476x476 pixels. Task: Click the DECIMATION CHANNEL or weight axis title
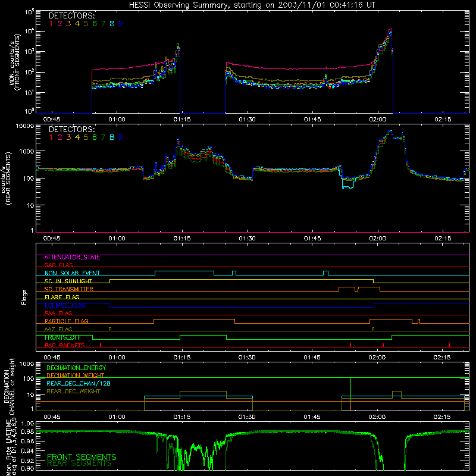coord(9,386)
